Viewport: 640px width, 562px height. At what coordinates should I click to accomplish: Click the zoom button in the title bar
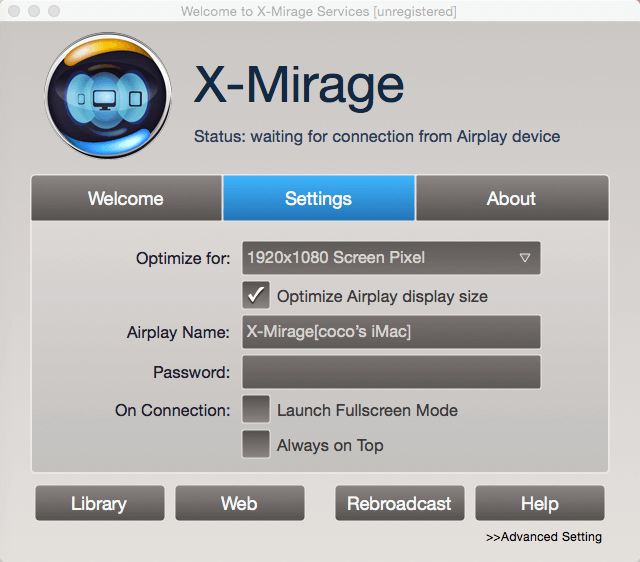53,11
